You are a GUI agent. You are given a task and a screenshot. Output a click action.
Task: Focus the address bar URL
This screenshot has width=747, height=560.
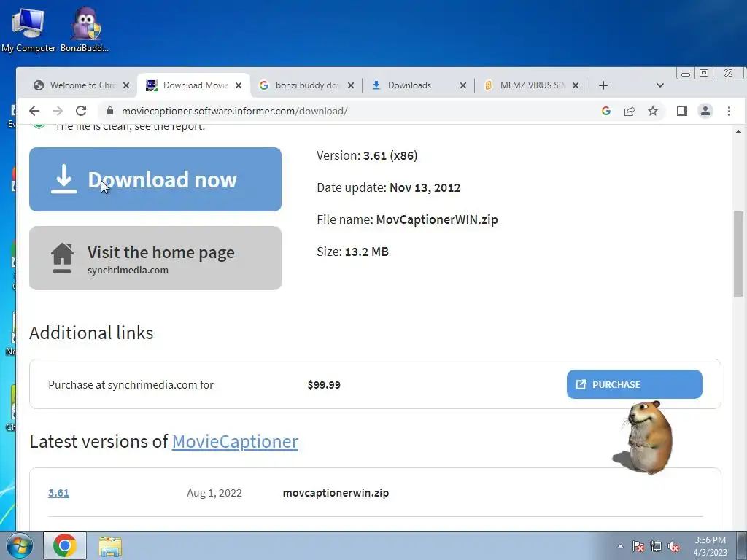tap(234, 111)
